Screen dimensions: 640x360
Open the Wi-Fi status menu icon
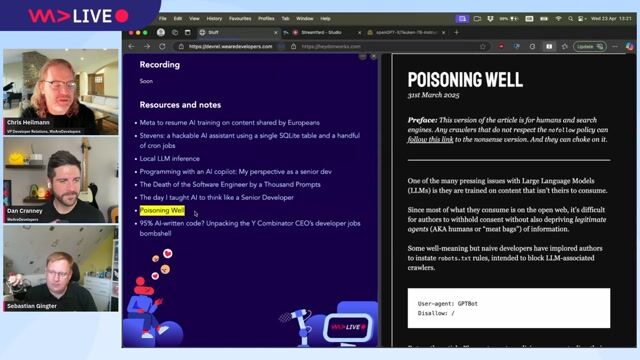558,19
